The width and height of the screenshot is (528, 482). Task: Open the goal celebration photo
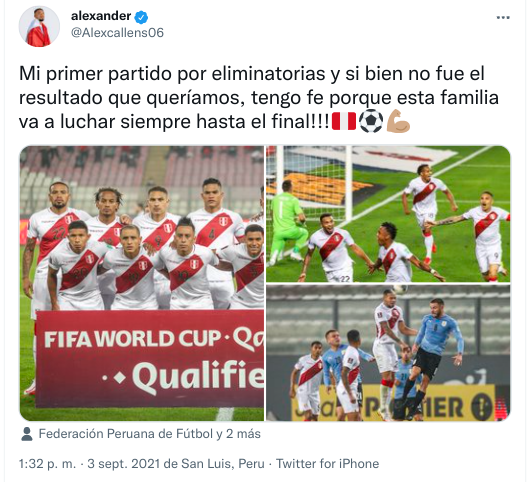pyautogui.click(x=388, y=214)
